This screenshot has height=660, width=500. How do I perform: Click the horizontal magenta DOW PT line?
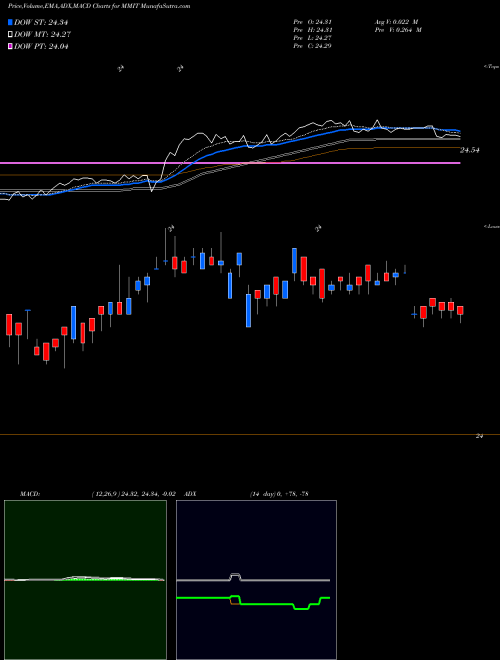(x=230, y=163)
